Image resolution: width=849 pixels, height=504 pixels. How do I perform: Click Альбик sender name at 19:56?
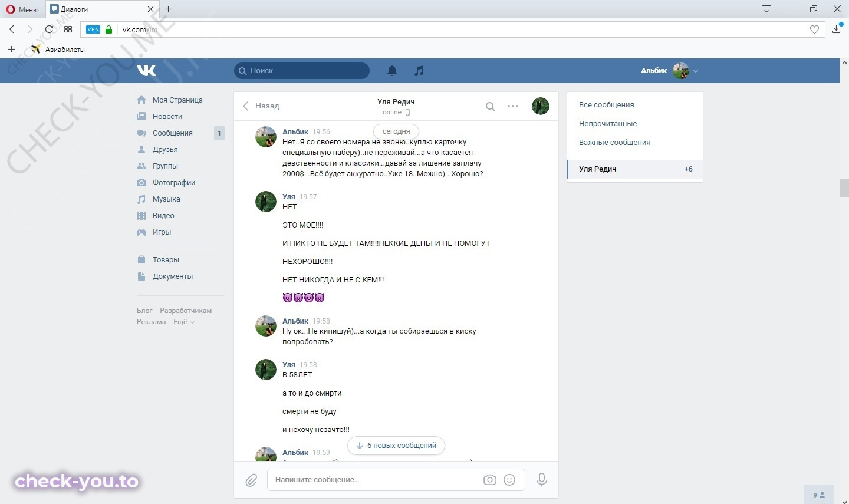pyautogui.click(x=295, y=132)
